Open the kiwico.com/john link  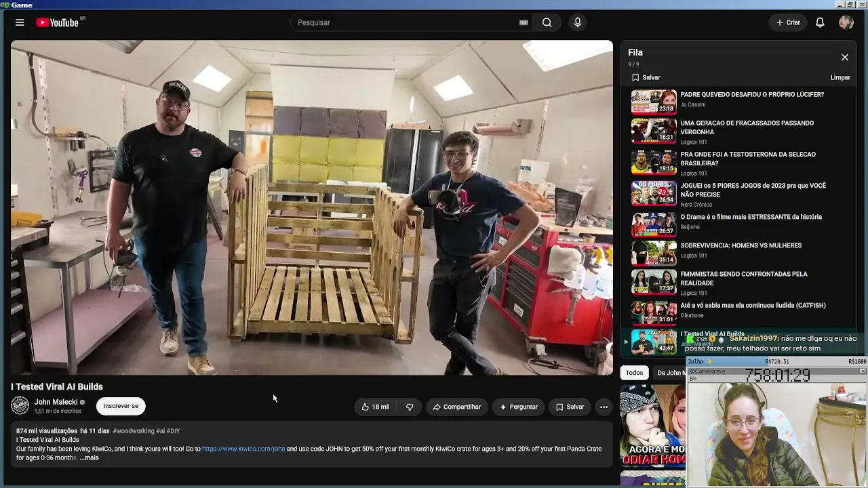point(243,449)
